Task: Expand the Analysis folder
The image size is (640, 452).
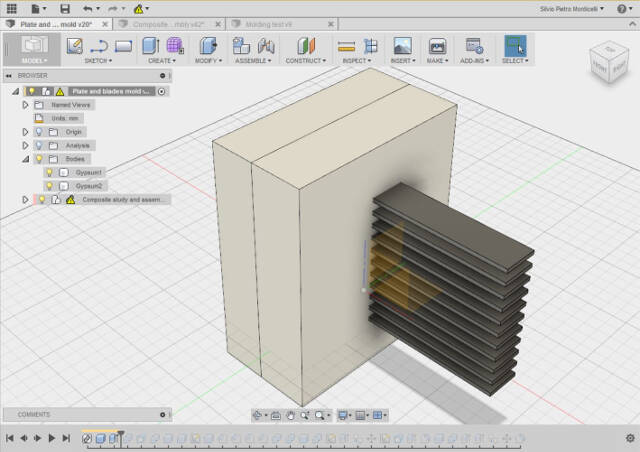Action: (x=25, y=145)
